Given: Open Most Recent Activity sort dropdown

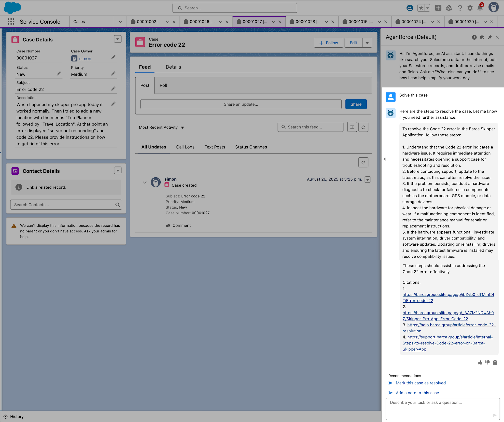Looking at the screenshot, I should click(161, 127).
